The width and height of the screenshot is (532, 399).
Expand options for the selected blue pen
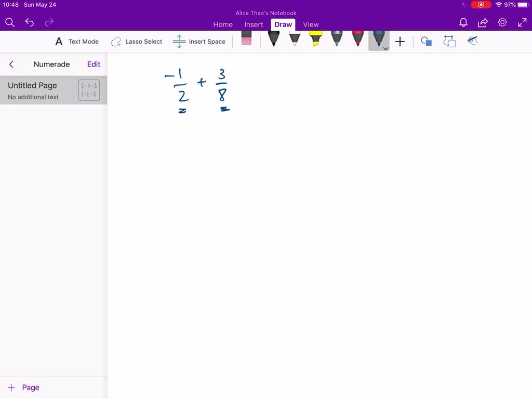(x=385, y=48)
